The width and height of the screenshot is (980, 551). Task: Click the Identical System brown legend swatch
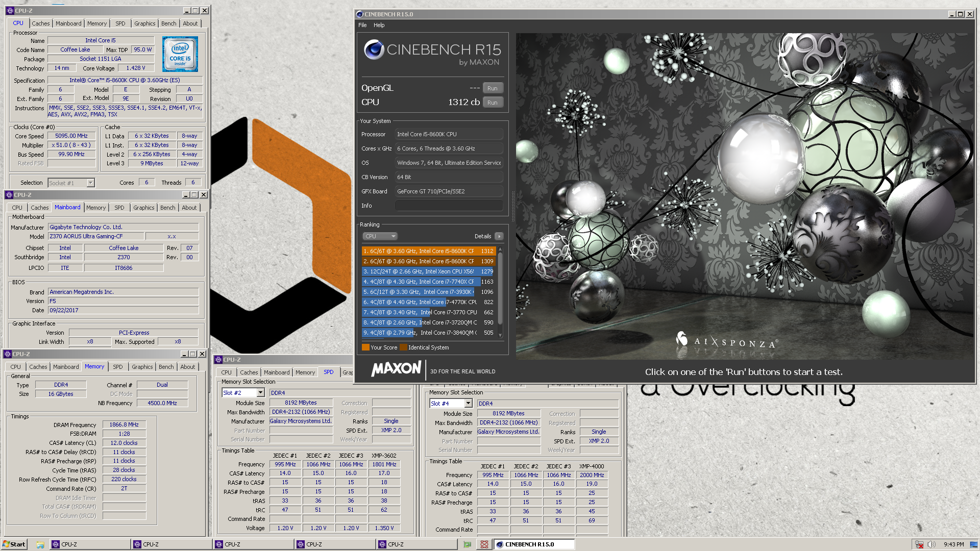(403, 347)
